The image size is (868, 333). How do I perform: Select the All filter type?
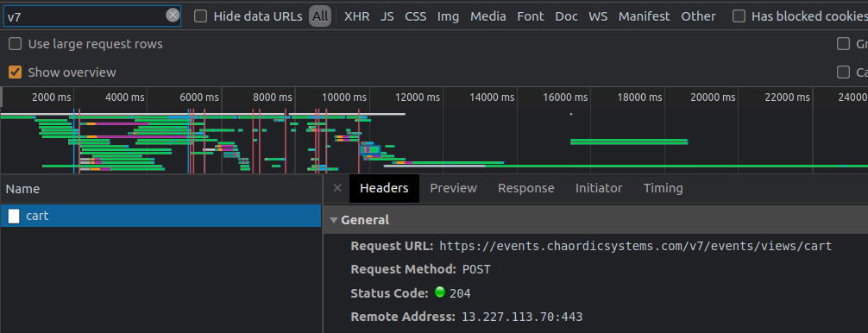click(x=320, y=16)
